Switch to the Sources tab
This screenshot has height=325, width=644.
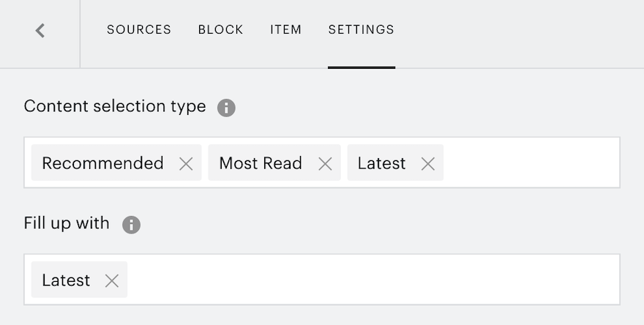tap(139, 29)
